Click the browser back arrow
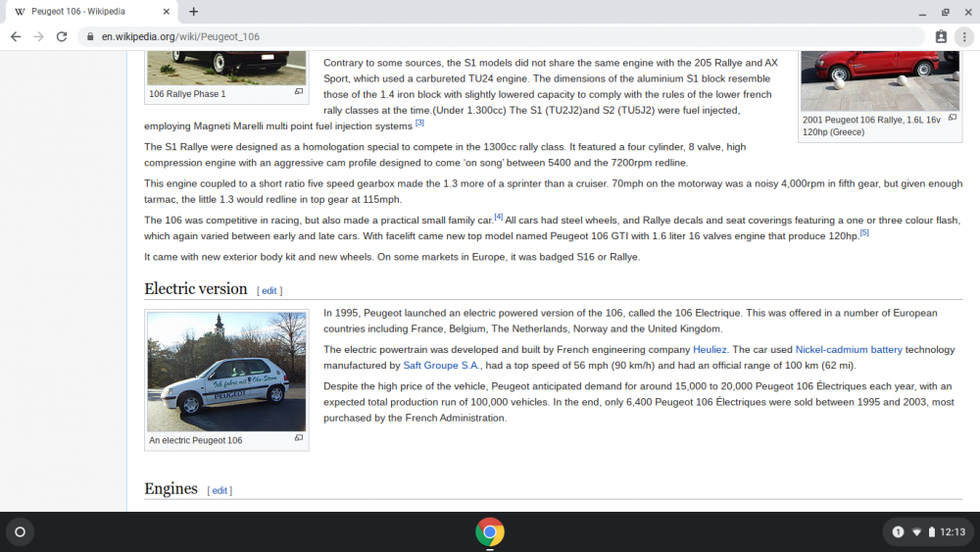The image size is (980, 552). coord(16,37)
